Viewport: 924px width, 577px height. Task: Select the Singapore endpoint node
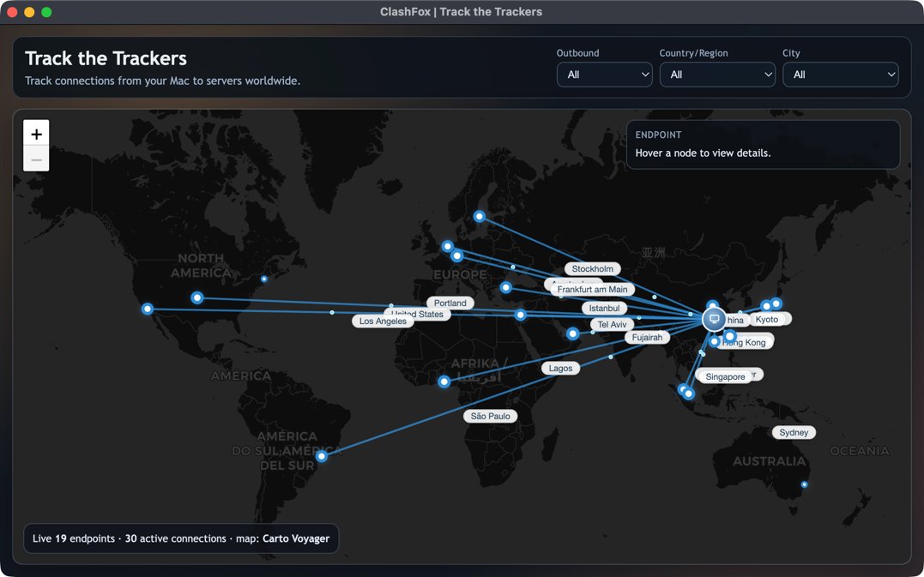pyautogui.click(x=687, y=393)
